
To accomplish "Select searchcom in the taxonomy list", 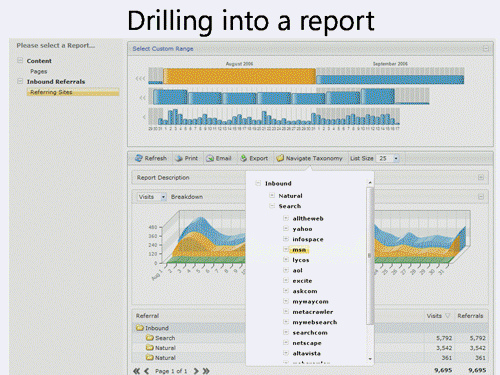I will 310,332.
